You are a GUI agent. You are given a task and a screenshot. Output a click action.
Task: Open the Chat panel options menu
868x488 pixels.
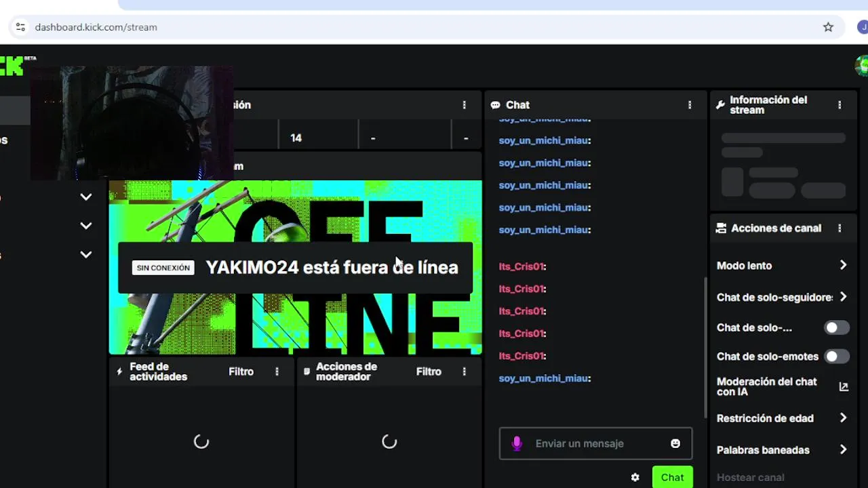[x=690, y=105]
